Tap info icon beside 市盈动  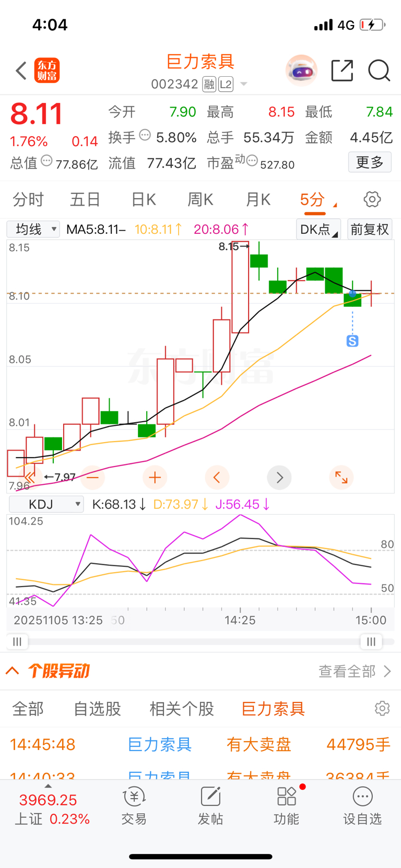tap(252, 161)
